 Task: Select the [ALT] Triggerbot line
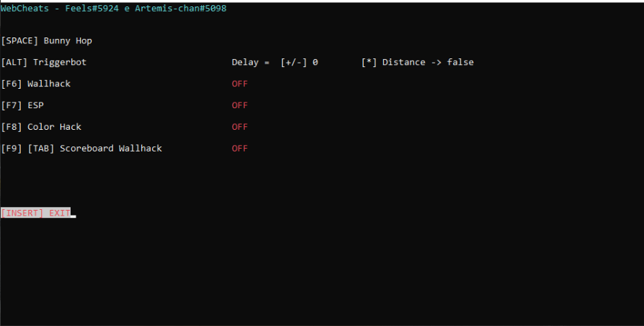[x=43, y=63]
